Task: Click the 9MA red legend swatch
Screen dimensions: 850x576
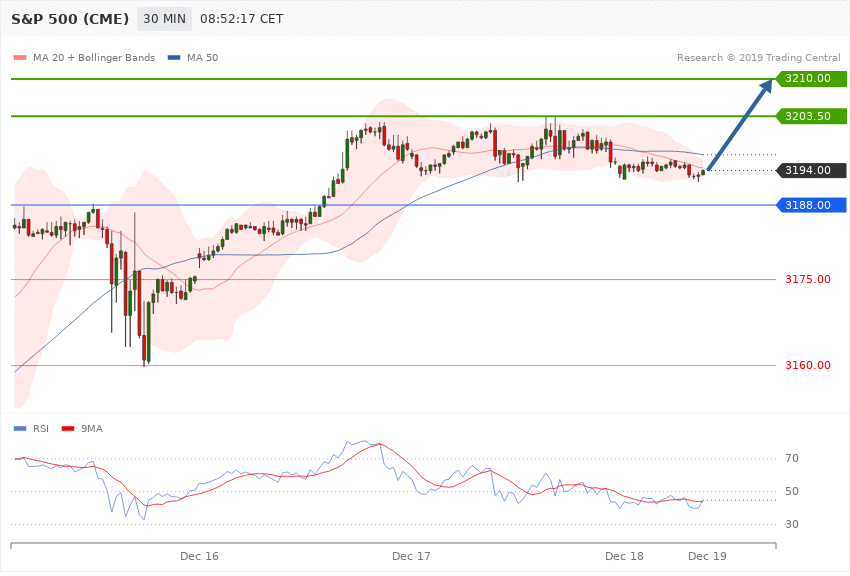Action: (x=68, y=429)
